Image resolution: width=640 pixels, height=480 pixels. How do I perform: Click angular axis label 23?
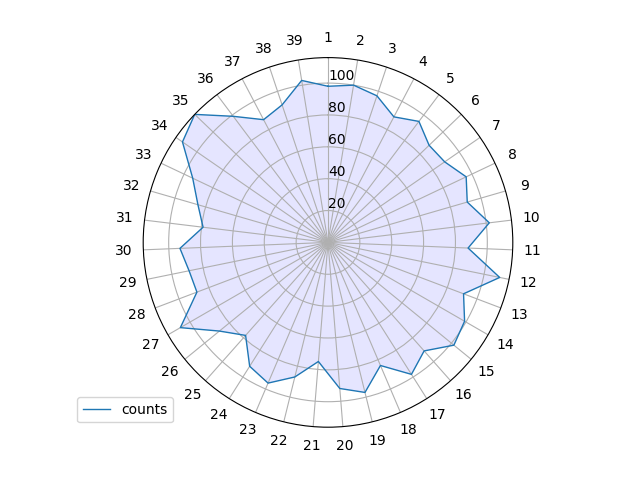248,429
